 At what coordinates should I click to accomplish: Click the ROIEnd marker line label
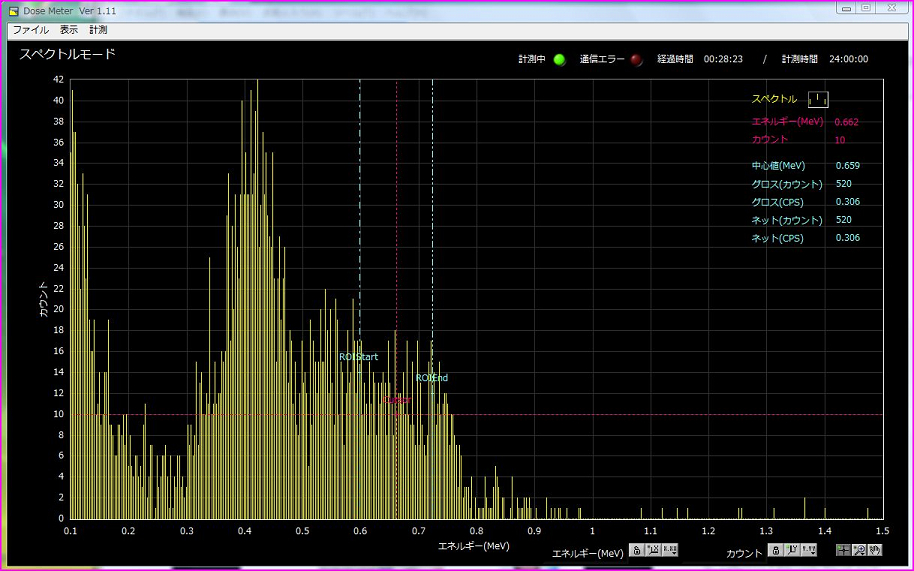point(432,378)
